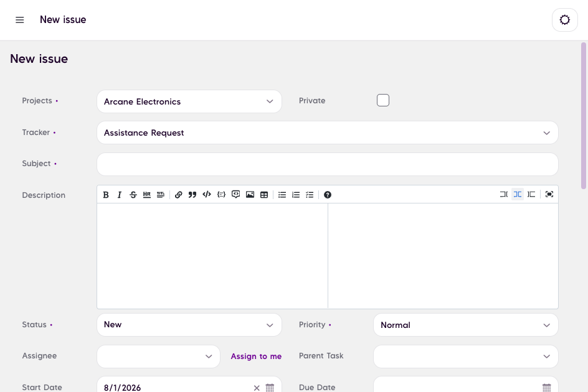Click the "Parent Task" field label
Viewport: 588px width, 392px height.
321,356
